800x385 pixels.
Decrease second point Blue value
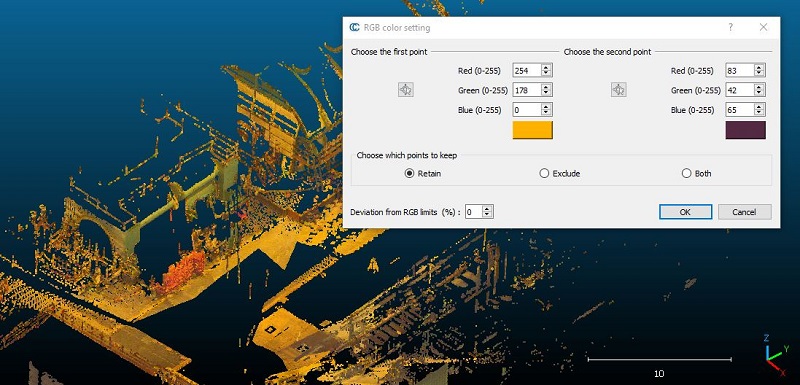[759, 113]
